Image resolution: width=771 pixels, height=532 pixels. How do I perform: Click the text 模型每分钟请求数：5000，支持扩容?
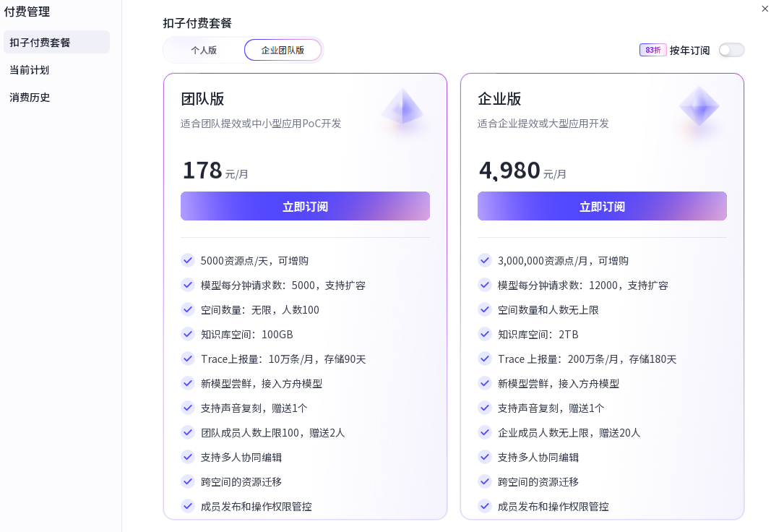(x=283, y=286)
